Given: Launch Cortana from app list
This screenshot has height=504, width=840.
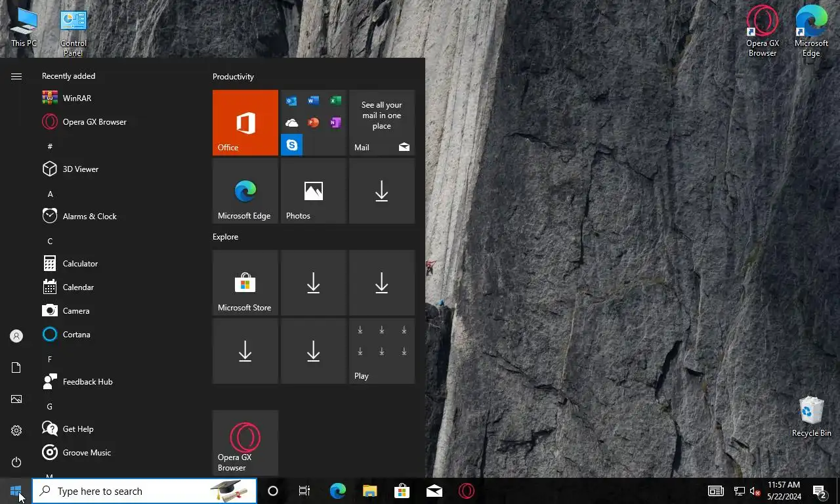Looking at the screenshot, I should coord(118,335).
